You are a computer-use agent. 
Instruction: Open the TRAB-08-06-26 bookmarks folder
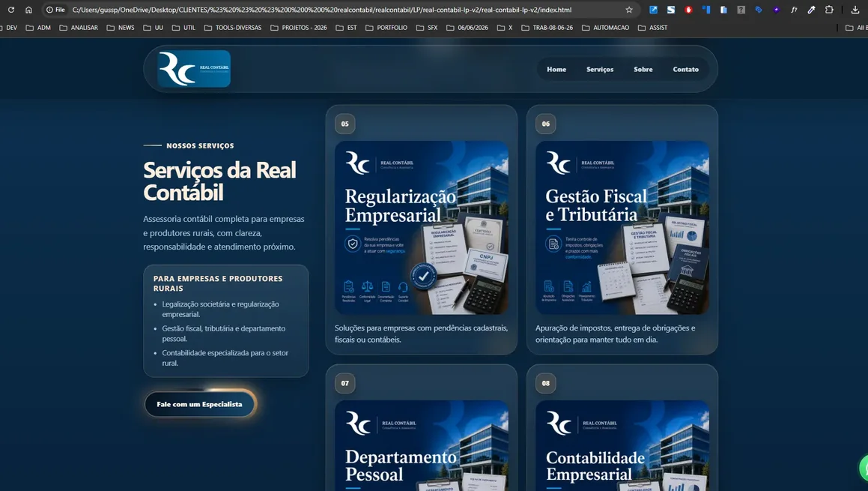[x=547, y=28]
